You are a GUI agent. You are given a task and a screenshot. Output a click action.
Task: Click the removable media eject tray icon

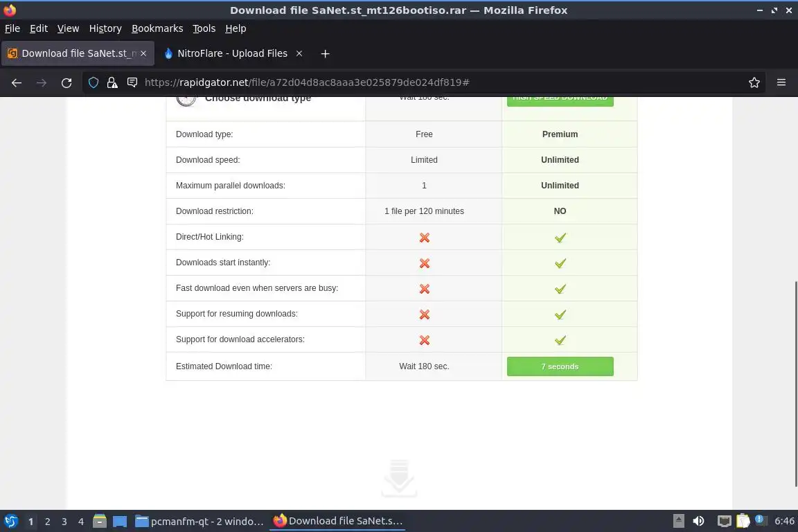point(678,521)
